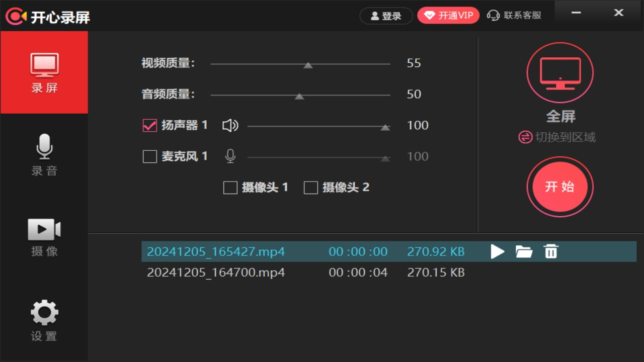Enable the 摄像头 2 camera checkbox
This screenshot has width=644, height=362.
(x=310, y=187)
